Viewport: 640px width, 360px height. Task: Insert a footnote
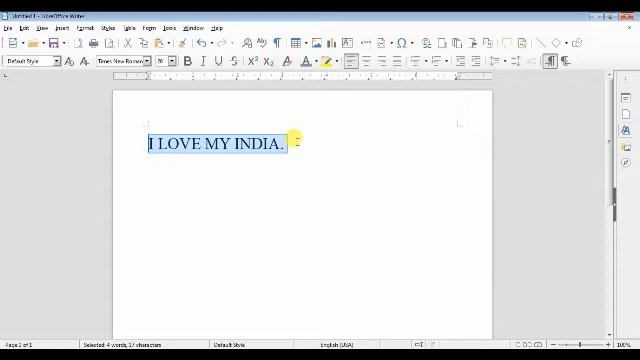coord(442,43)
